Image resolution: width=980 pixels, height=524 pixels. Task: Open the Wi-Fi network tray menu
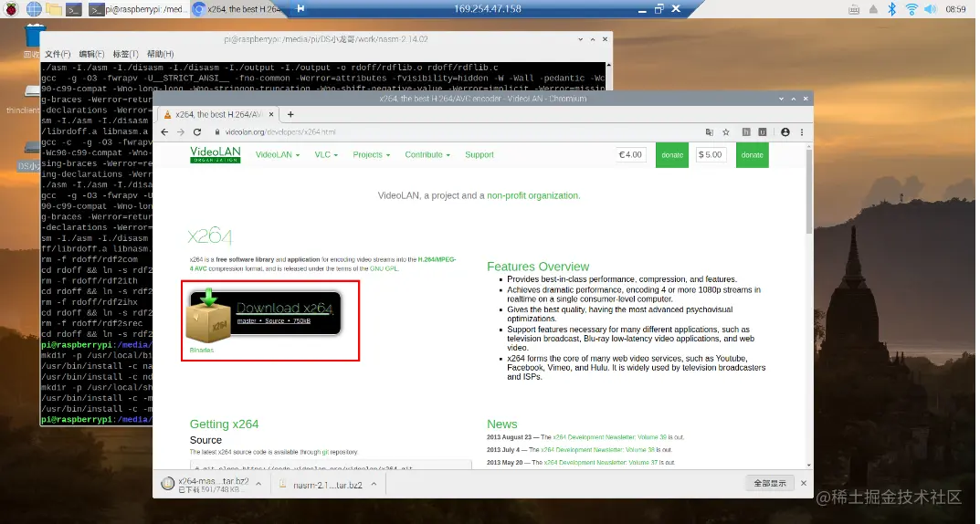tap(912, 9)
